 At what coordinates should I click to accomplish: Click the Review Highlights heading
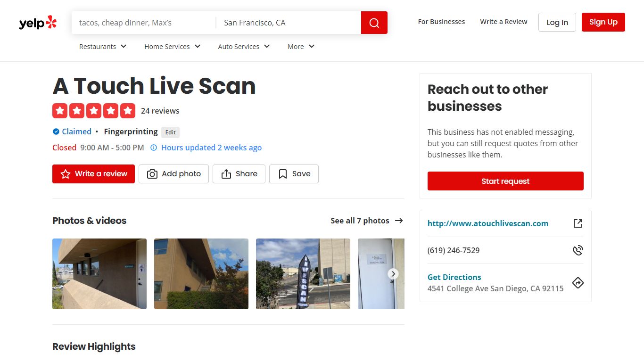[x=94, y=346]
